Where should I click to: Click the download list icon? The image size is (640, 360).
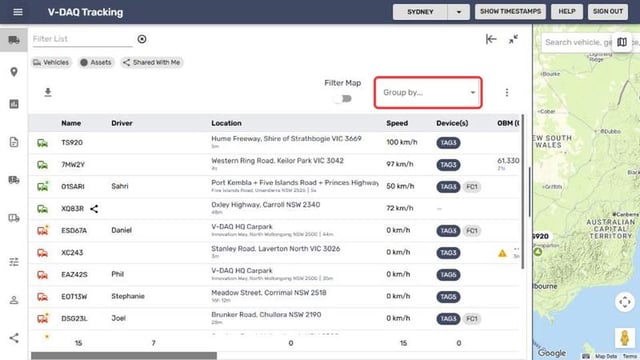tap(48, 92)
